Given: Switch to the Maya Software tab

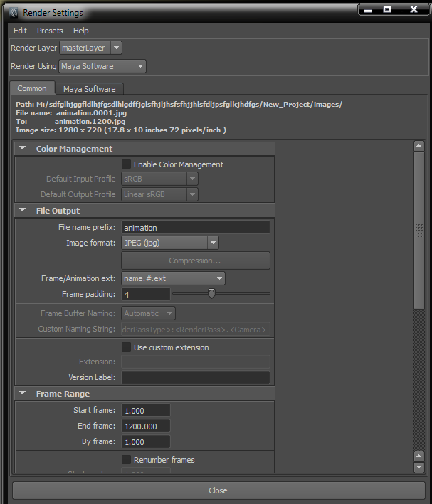Looking at the screenshot, I should (90, 89).
